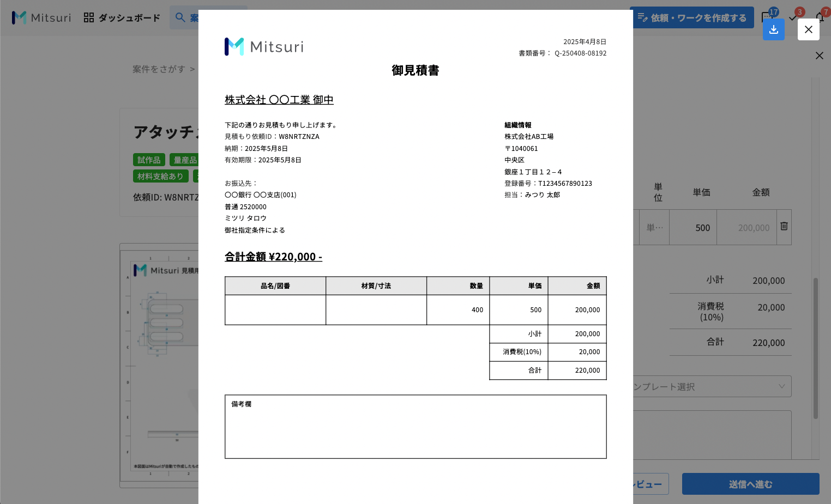Open notifications bell icon

click(821, 16)
